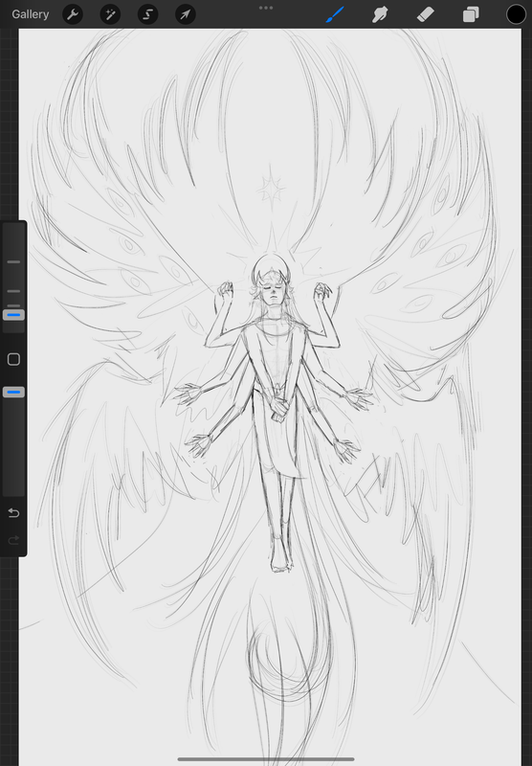Click the brush size slider handle
Image resolution: width=532 pixels, height=766 pixels.
(x=13, y=315)
